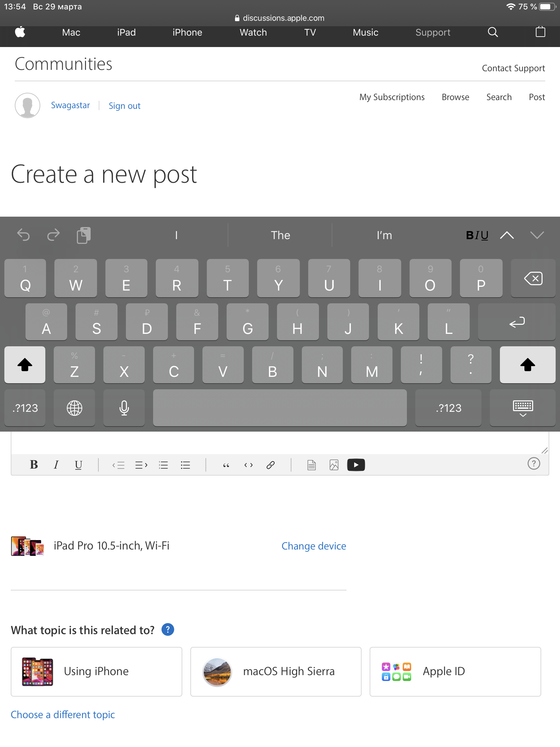
Task: Insert a code block in the editor
Action: [x=248, y=465]
